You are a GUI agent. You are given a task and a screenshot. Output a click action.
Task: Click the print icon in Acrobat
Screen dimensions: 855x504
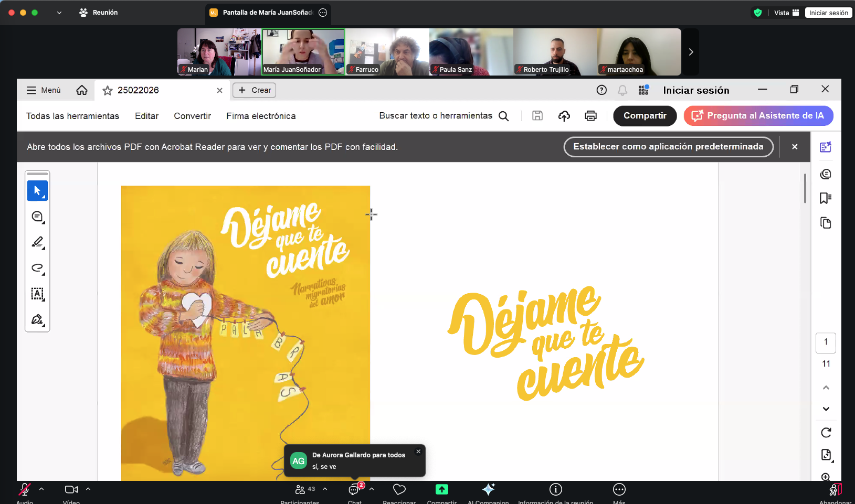point(590,116)
